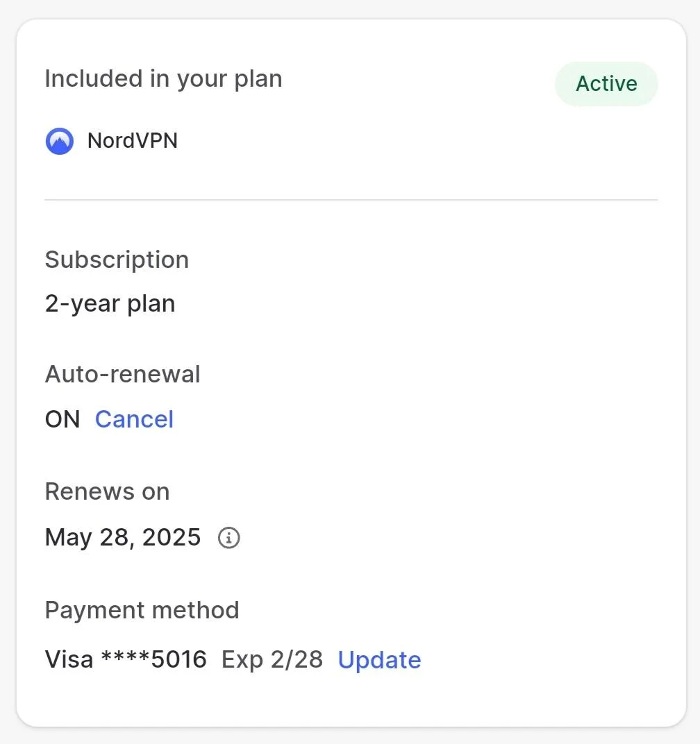Click the card expiry "Exp 2/28" text

[x=272, y=660]
